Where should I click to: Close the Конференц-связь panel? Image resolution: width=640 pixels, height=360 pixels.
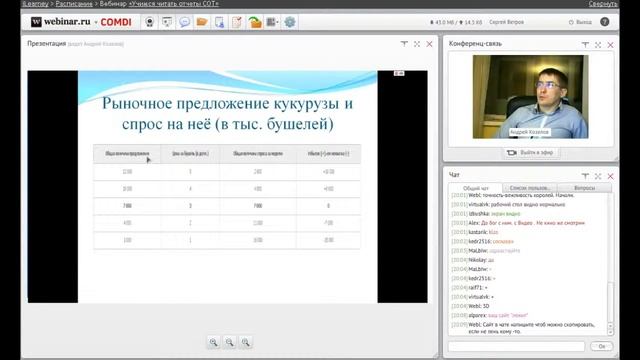[x=611, y=44]
